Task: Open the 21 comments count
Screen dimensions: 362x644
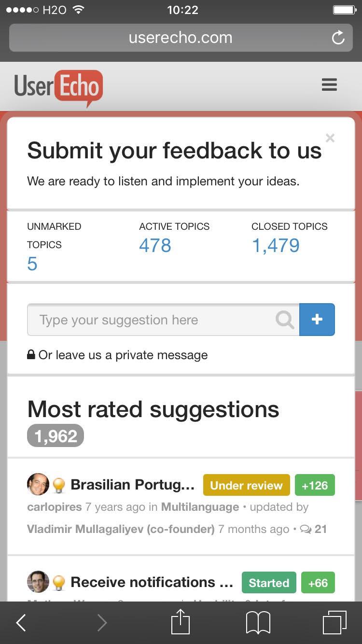Action: point(313,529)
